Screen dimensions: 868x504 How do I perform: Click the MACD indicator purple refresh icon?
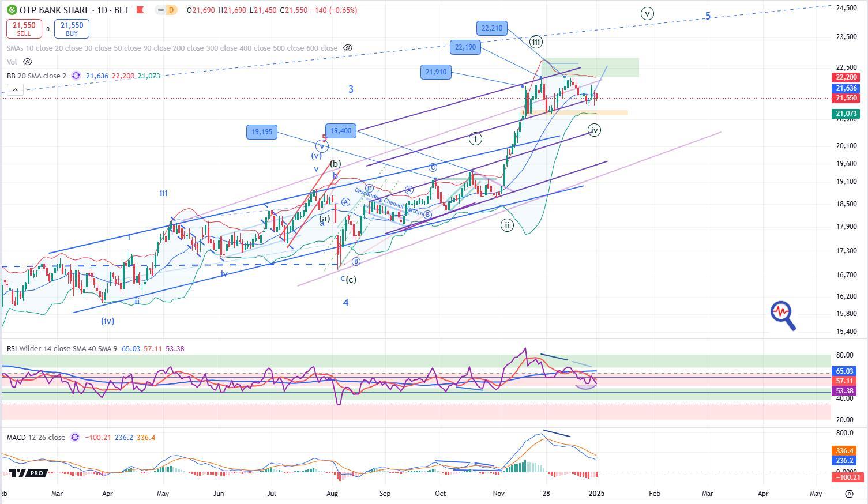pos(74,437)
